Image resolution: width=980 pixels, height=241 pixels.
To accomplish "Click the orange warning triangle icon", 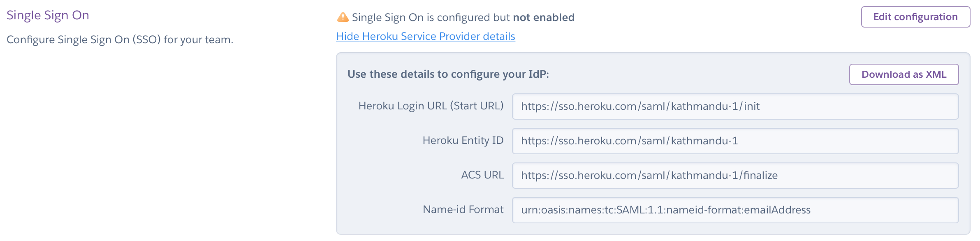I will pyautogui.click(x=343, y=17).
